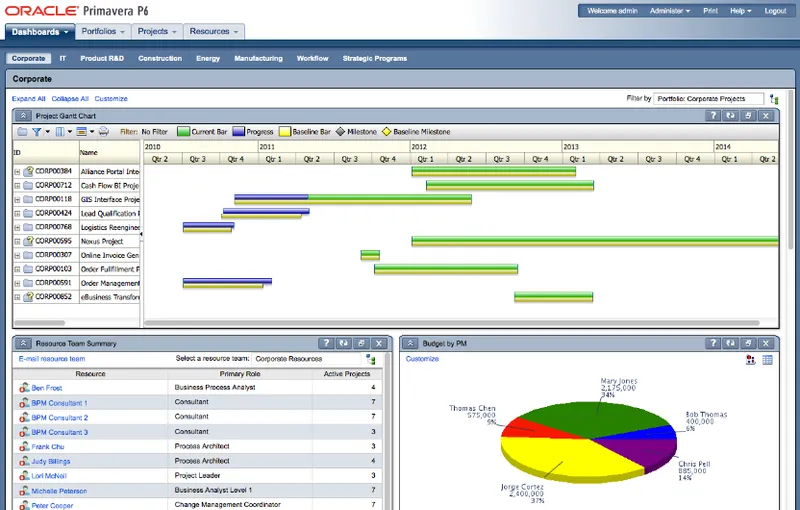Screen dimensions: 800x510
Task: Click the Expand All link
Action: [29, 98]
